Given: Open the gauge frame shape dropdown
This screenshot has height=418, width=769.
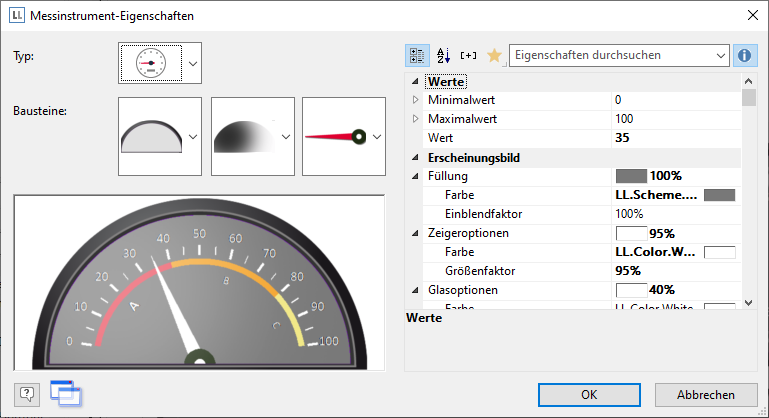Looking at the screenshot, I should pos(193,137).
